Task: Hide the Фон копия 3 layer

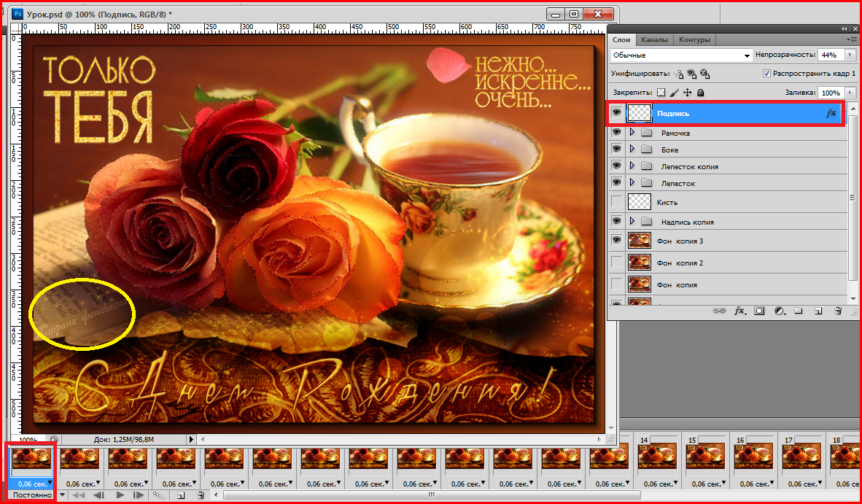Action: pos(617,240)
